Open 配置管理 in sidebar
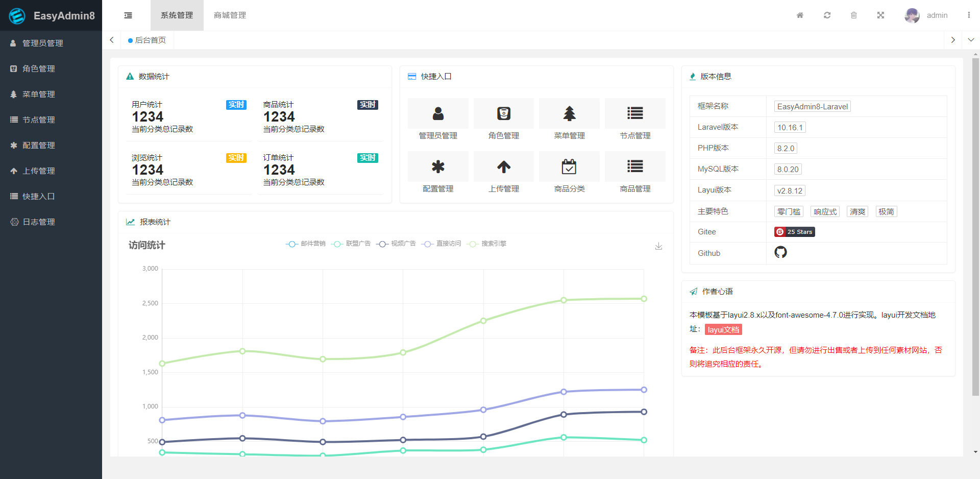980x479 pixels. coord(51,146)
